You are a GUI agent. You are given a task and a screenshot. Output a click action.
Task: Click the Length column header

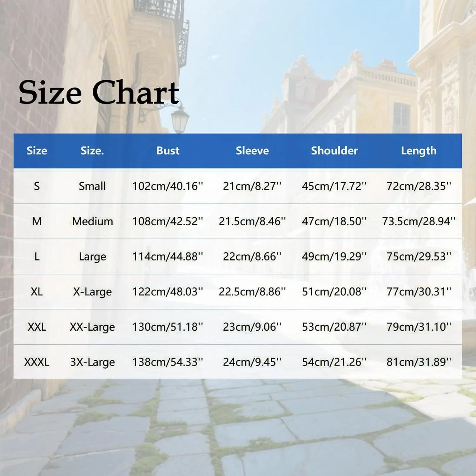coord(419,151)
